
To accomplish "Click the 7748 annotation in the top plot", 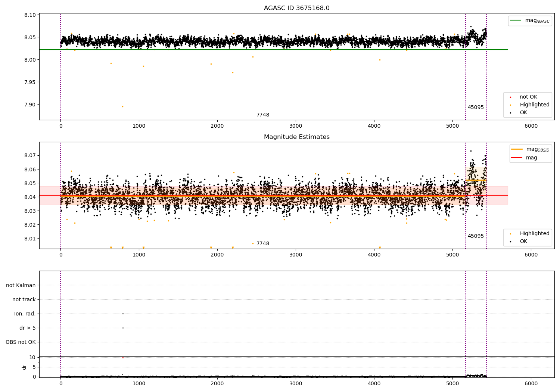I will pyautogui.click(x=263, y=115).
